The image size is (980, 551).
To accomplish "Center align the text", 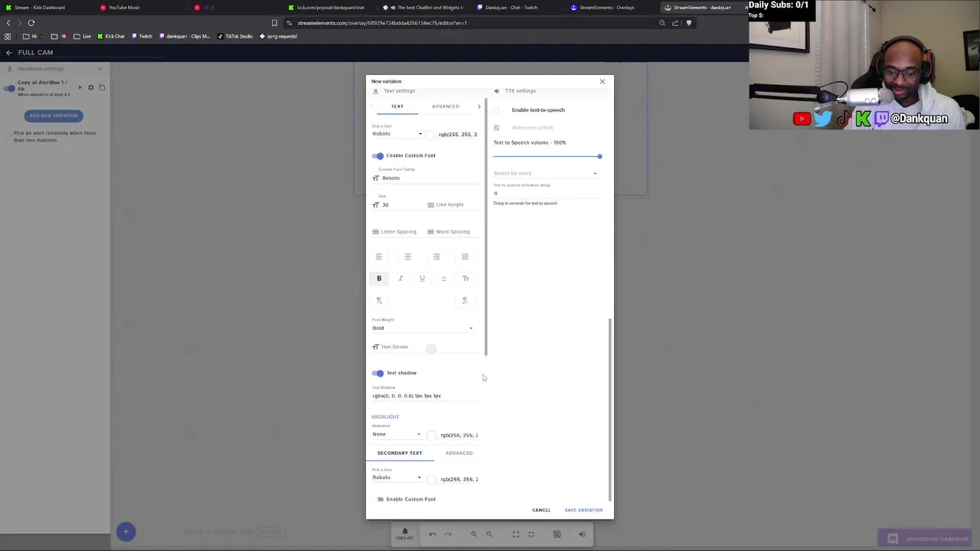I will (407, 257).
